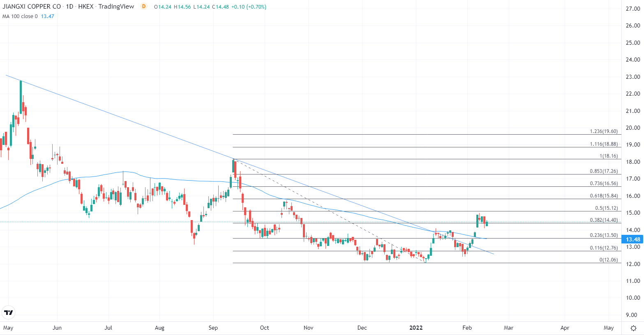Screen dimensions: 644x335
Task: Click the close value C14.48
Action: click(221, 7)
